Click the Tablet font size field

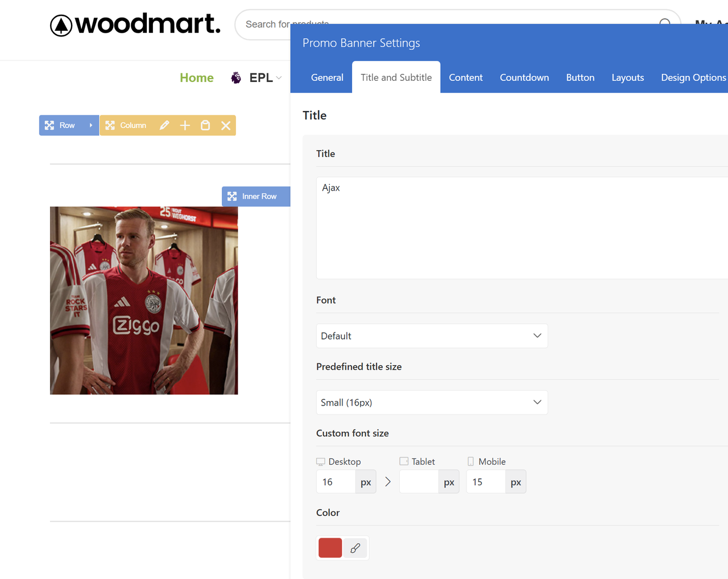coord(419,482)
